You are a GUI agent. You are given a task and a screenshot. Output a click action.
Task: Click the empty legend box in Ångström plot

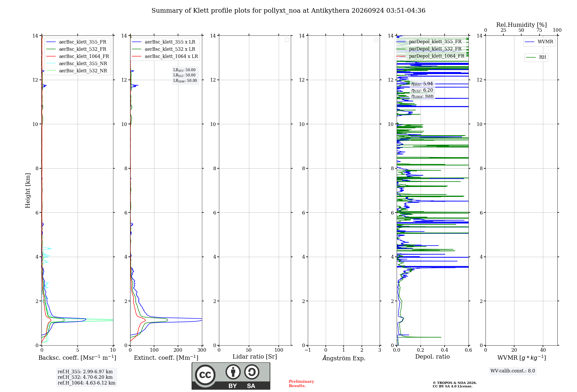tap(376, 40)
